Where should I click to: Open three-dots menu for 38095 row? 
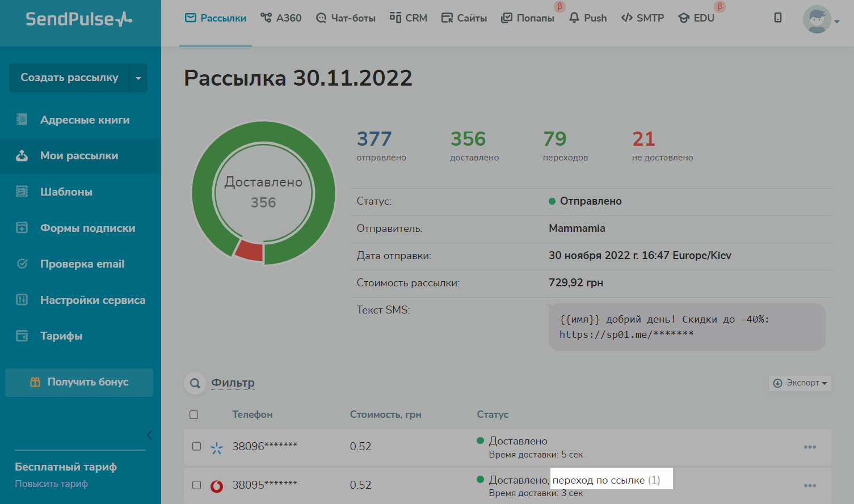coord(810,486)
